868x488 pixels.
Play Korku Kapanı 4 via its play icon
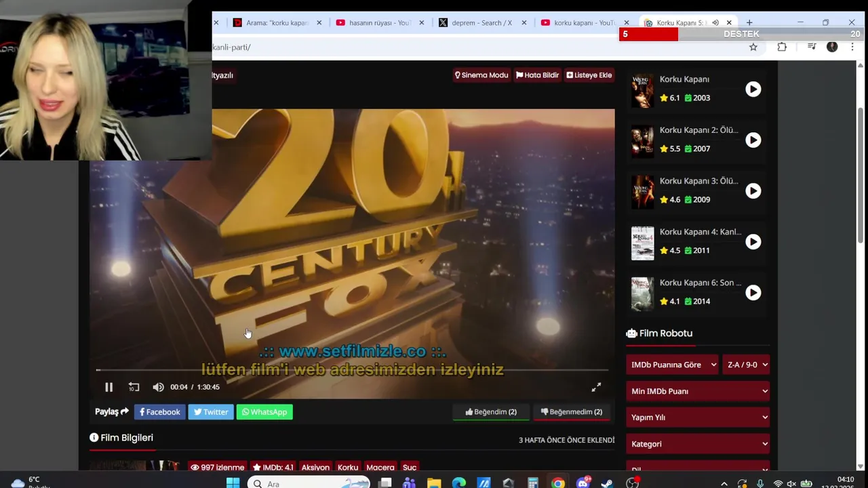pyautogui.click(x=753, y=241)
